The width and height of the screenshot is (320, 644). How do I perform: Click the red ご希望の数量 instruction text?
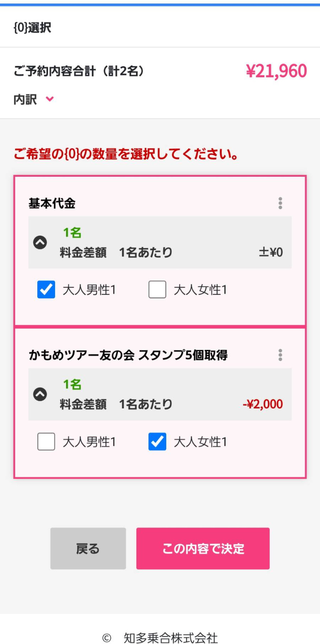[x=126, y=154]
